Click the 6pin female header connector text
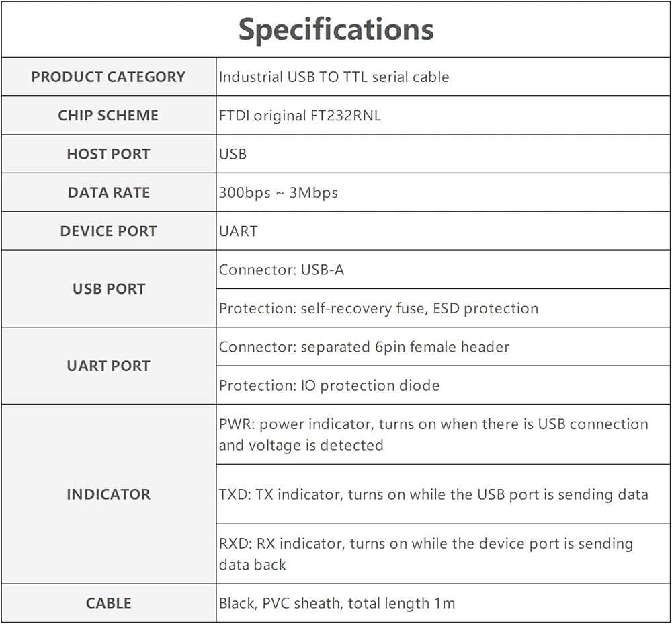The height and width of the screenshot is (624, 672). (364, 347)
